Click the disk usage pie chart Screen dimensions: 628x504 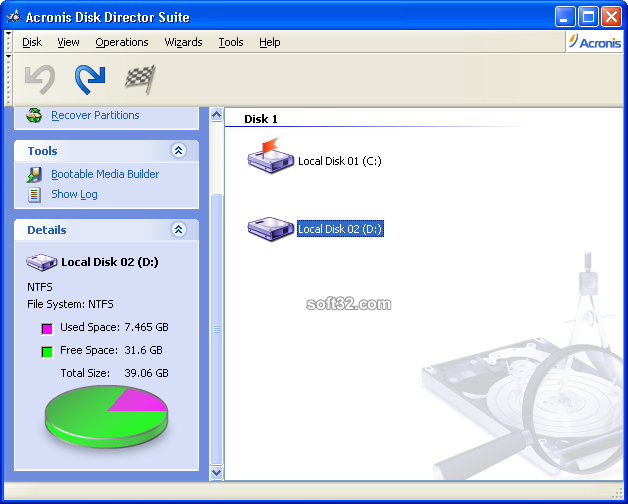click(107, 417)
